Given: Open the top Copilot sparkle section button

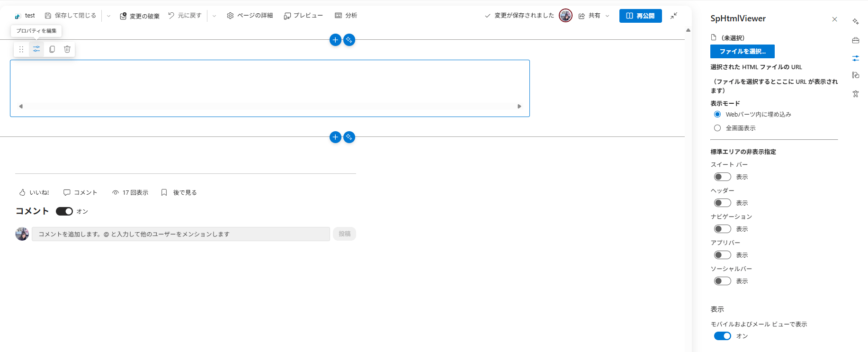Looking at the screenshot, I should tap(349, 40).
